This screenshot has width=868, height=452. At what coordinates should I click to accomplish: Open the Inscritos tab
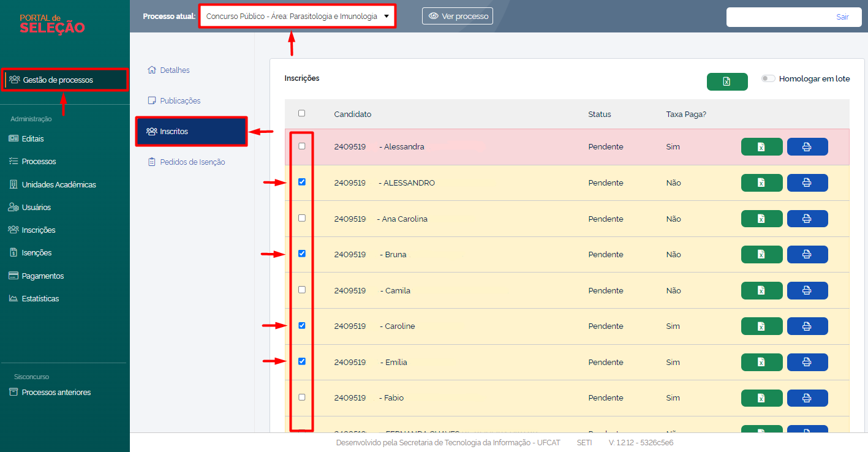click(191, 132)
